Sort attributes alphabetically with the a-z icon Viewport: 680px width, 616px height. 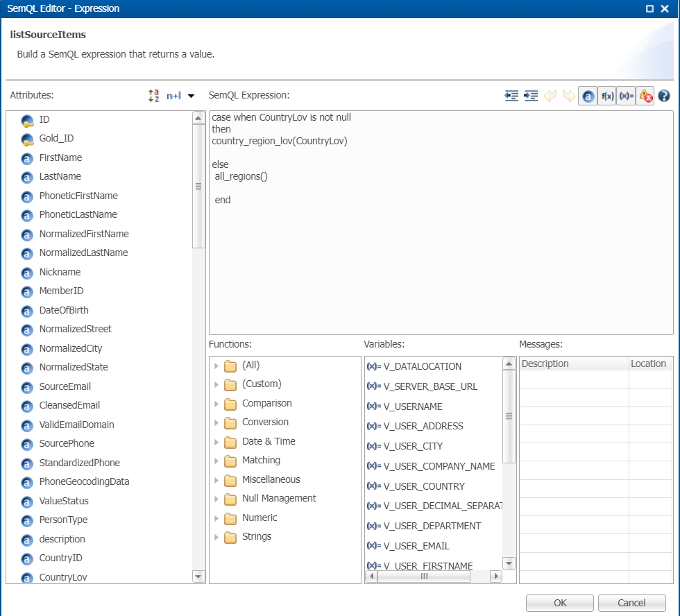153,95
